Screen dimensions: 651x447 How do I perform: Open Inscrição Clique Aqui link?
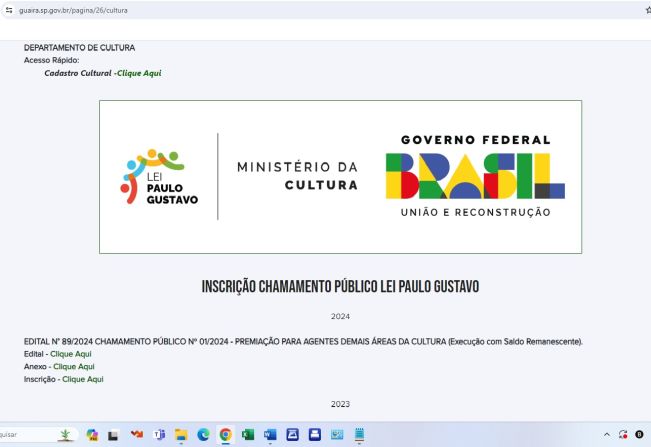pos(83,379)
